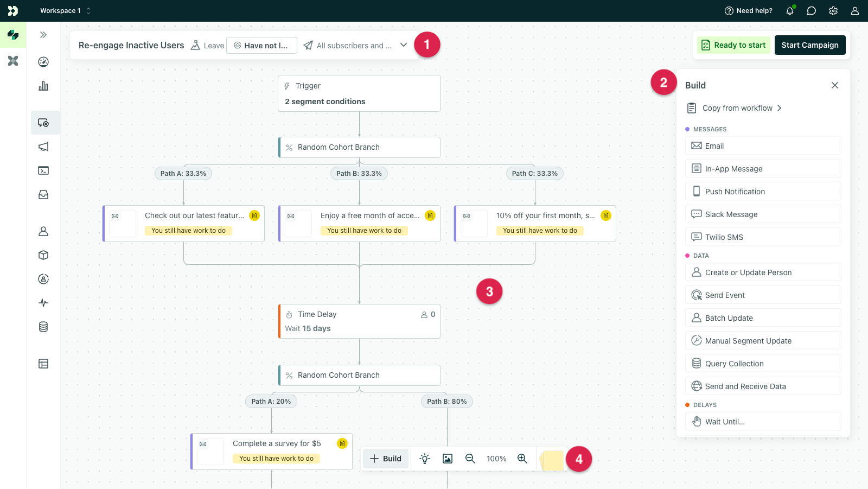Add a Slack Message block
The width and height of the screenshot is (868, 489).
click(763, 214)
